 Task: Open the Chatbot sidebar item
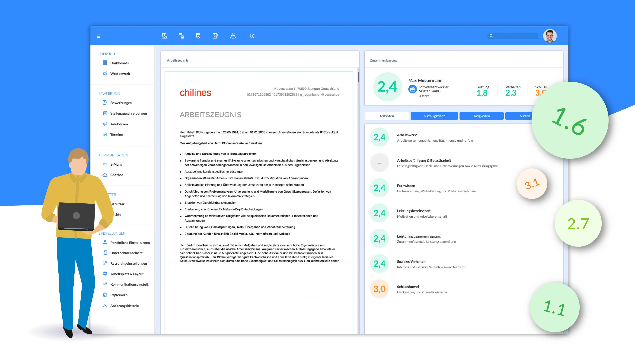[116, 175]
